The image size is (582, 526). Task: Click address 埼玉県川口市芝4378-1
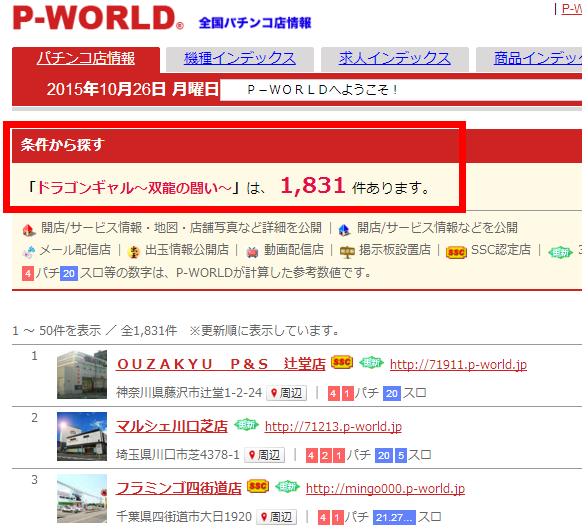(178, 455)
